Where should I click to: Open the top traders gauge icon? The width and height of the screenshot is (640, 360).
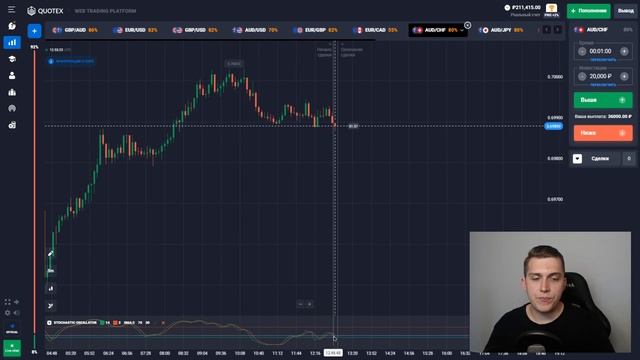(12, 109)
